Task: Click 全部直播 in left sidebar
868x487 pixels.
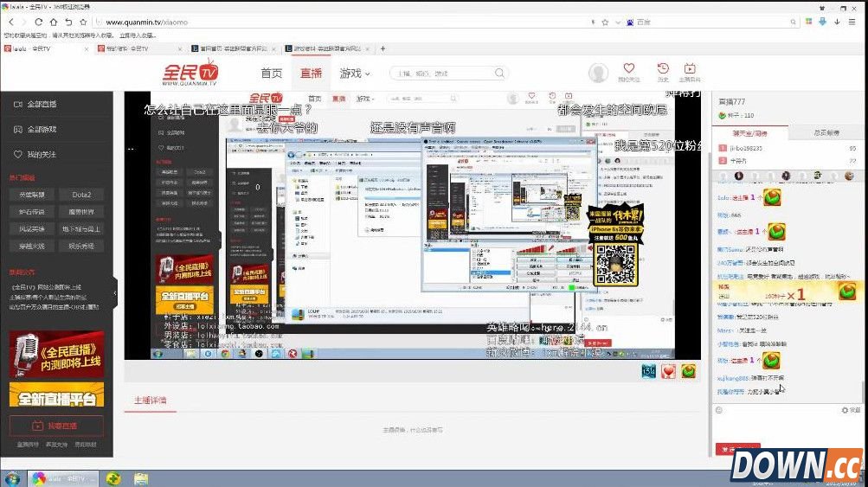Action: pos(41,105)
